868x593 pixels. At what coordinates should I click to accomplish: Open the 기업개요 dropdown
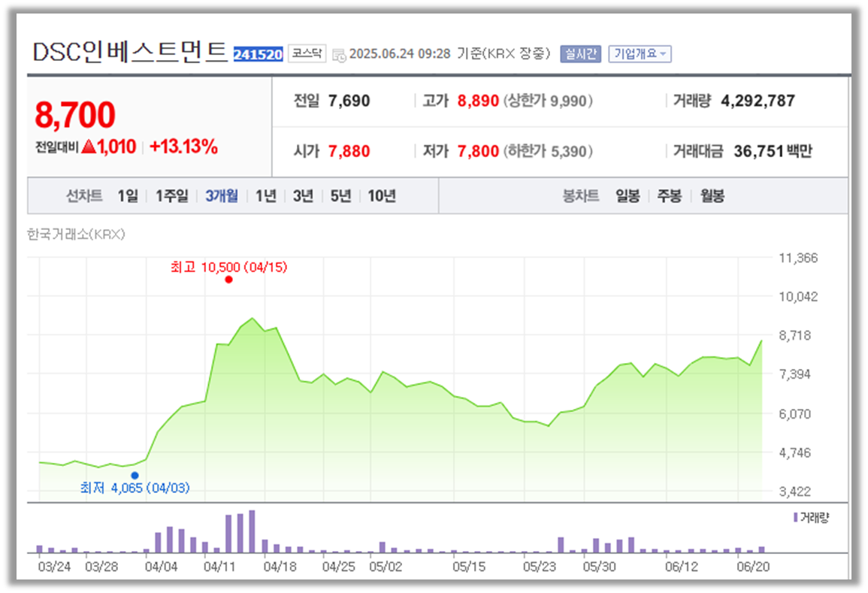(x=640, y=53)
